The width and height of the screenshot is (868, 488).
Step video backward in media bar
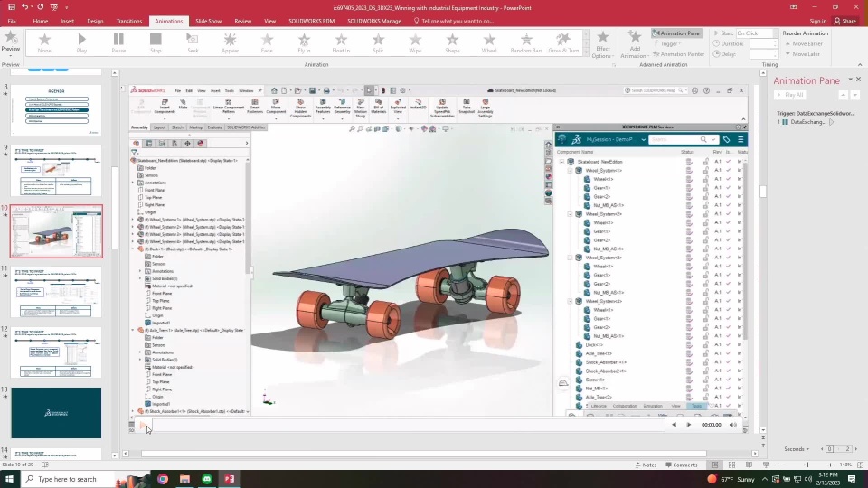click(x=674, y=425)
